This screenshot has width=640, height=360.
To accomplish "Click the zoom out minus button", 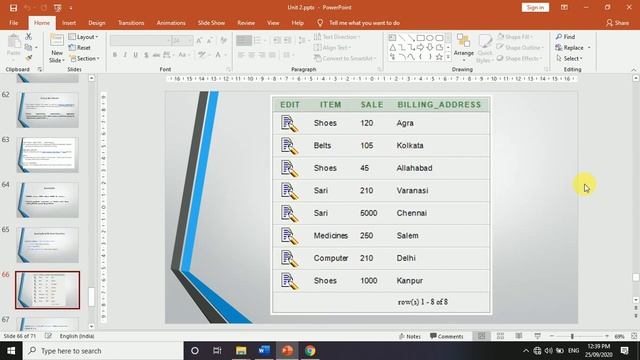I will click(552, 336).
